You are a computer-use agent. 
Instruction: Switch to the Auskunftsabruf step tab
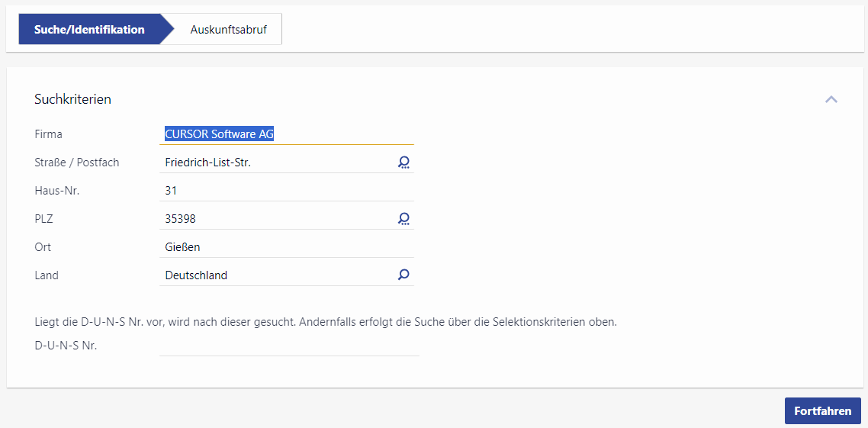pos(228,30)
